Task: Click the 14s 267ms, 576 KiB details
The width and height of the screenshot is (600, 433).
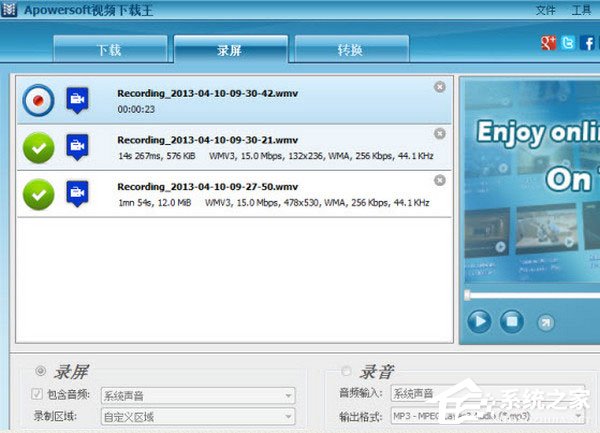Action: (x=157, y=156)
